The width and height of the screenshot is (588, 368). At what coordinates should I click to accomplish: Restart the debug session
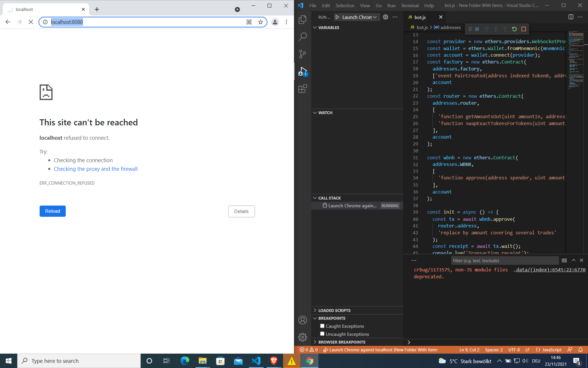click(x=514, y=29)
